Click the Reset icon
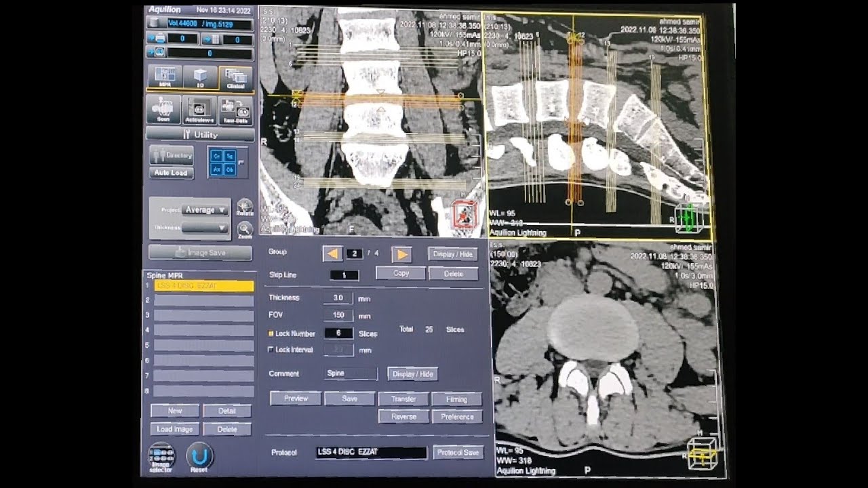868x488 pixels. pyautogui.click(x=199, y=457)
